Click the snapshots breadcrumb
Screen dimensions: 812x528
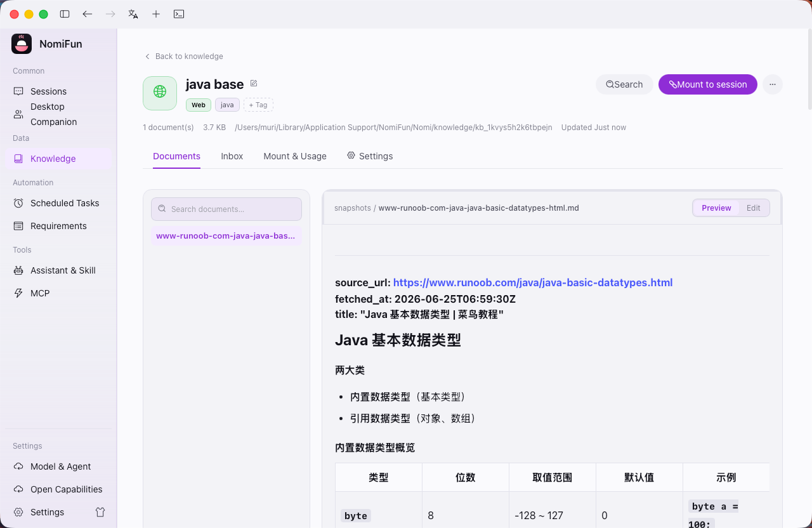[x=353, y=208]
